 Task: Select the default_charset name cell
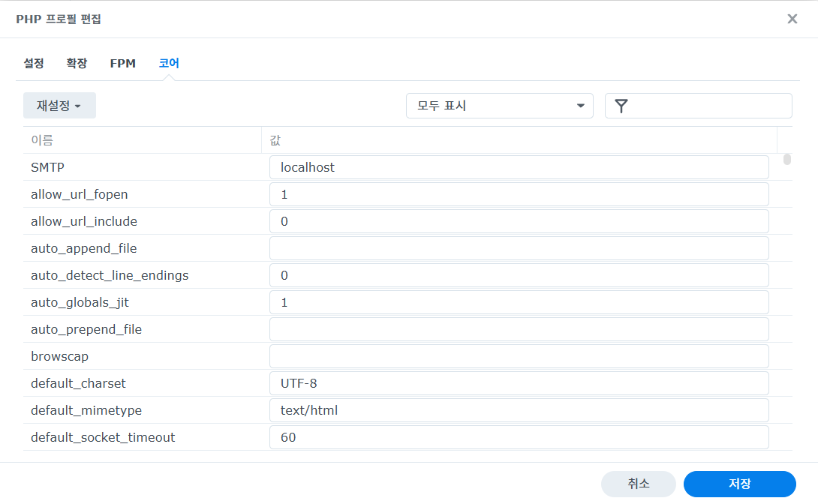[142, 383]
